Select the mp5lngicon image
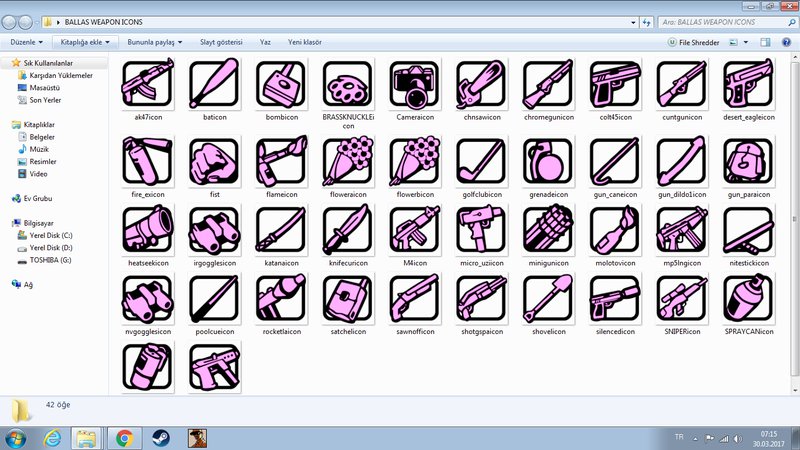This screenshot has height=450, width=800. pyautogui.click(x=682, y=230)
